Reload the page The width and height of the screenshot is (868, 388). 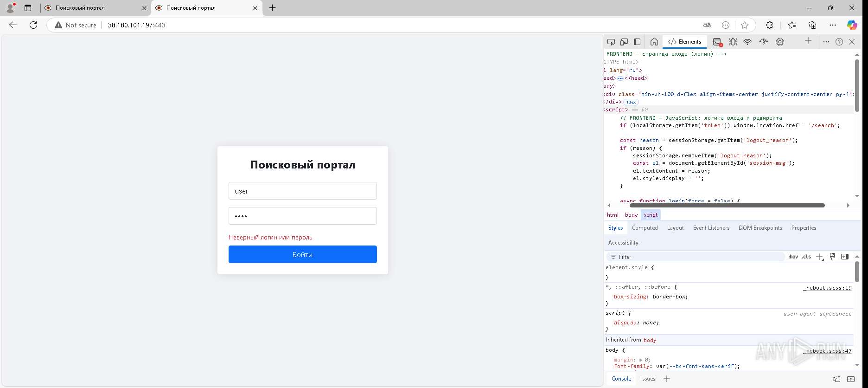33,25
